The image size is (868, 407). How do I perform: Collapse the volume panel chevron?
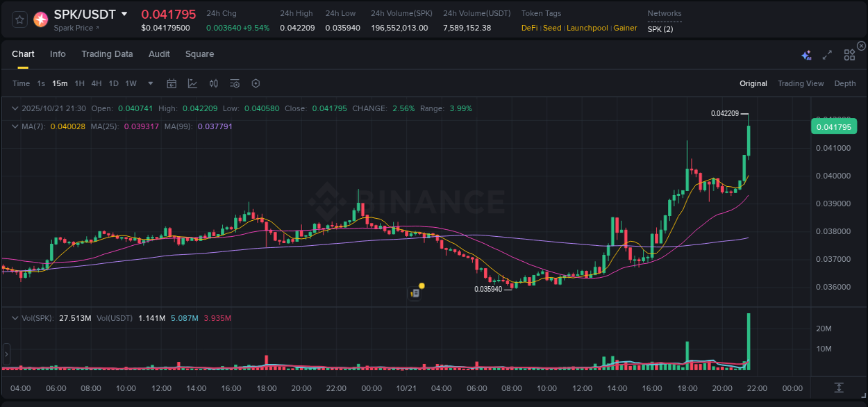click(15, 317)
